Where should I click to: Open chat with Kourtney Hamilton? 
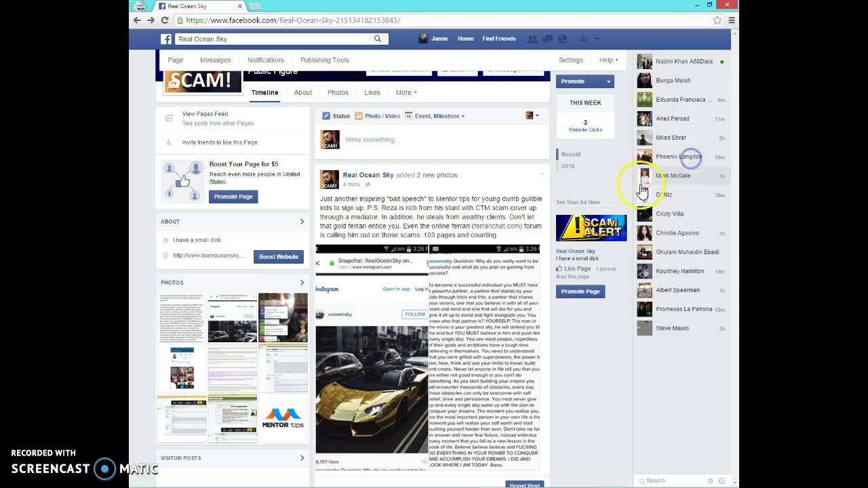tap(682, 271)
